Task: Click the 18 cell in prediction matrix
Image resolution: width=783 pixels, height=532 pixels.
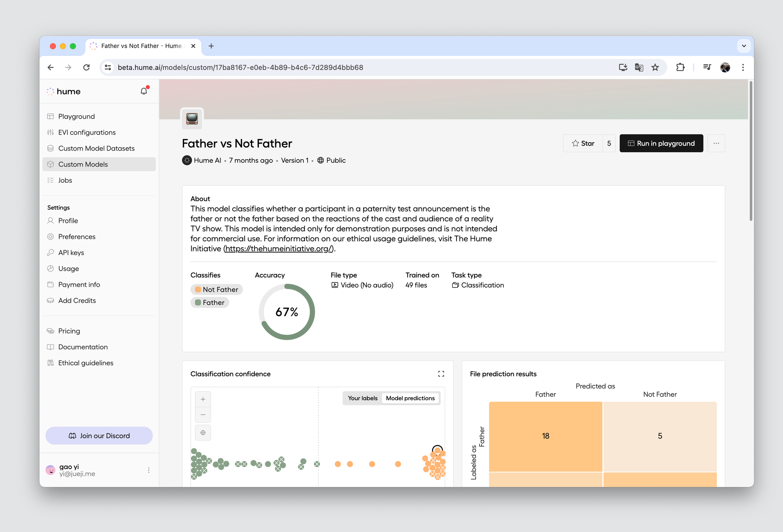Action: [x=545, y=436]
